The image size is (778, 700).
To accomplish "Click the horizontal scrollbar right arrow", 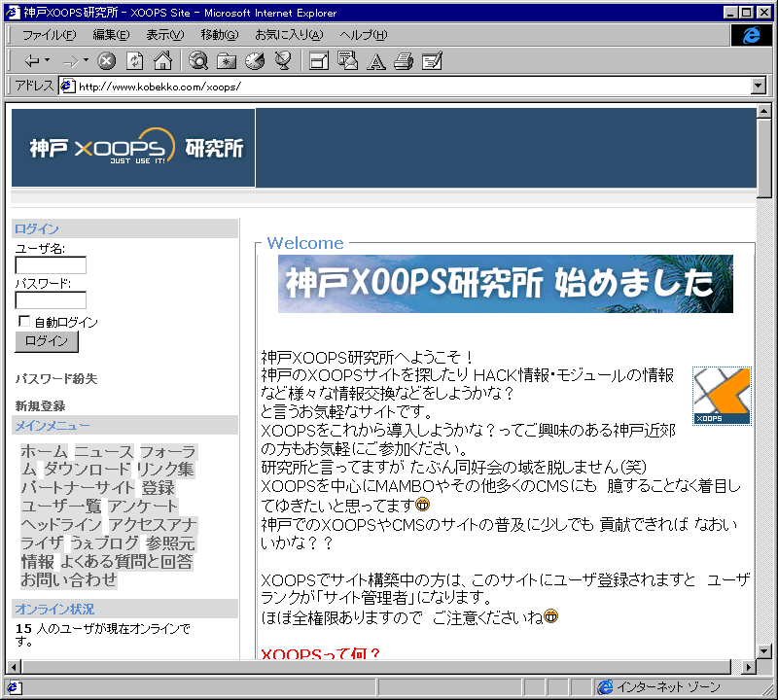I will 748,667.
